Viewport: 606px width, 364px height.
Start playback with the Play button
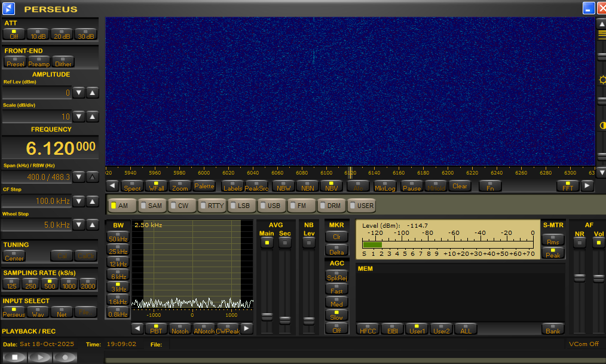40,357
